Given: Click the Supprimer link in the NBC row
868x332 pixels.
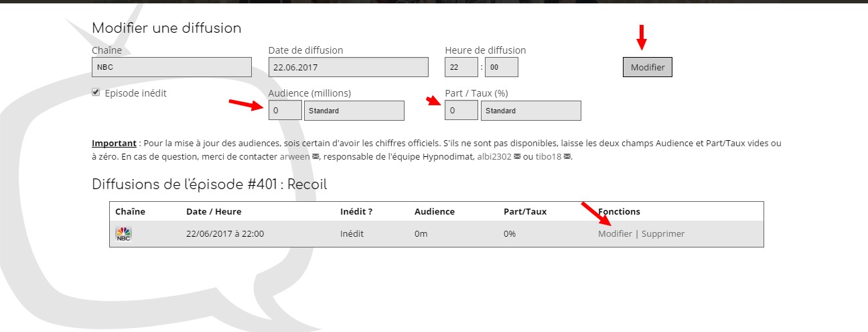Looking at the screenshot, I should [x=663, y=233].
